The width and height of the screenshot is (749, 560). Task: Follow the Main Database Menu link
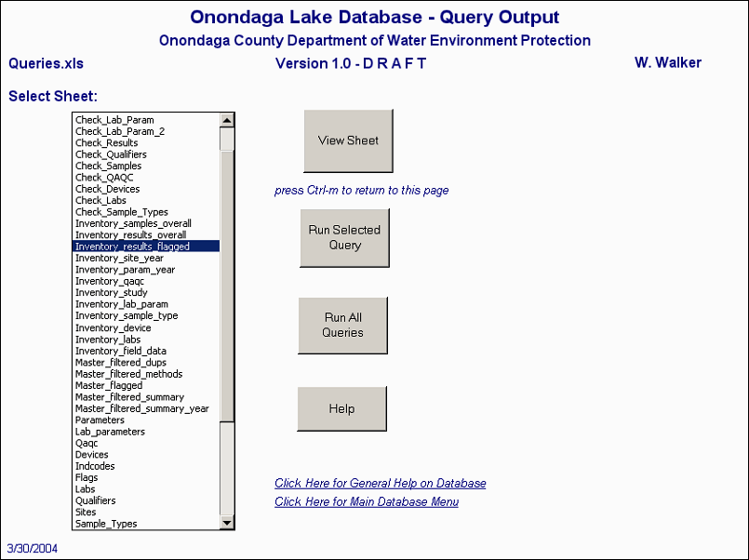pos(367,501)
